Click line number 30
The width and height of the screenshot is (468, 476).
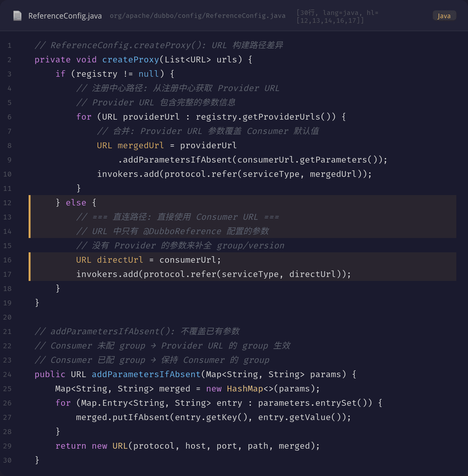[7, 460]
